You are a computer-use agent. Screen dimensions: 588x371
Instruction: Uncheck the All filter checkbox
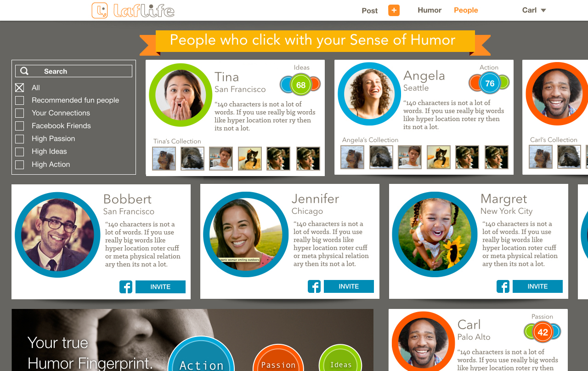point(19,87)
